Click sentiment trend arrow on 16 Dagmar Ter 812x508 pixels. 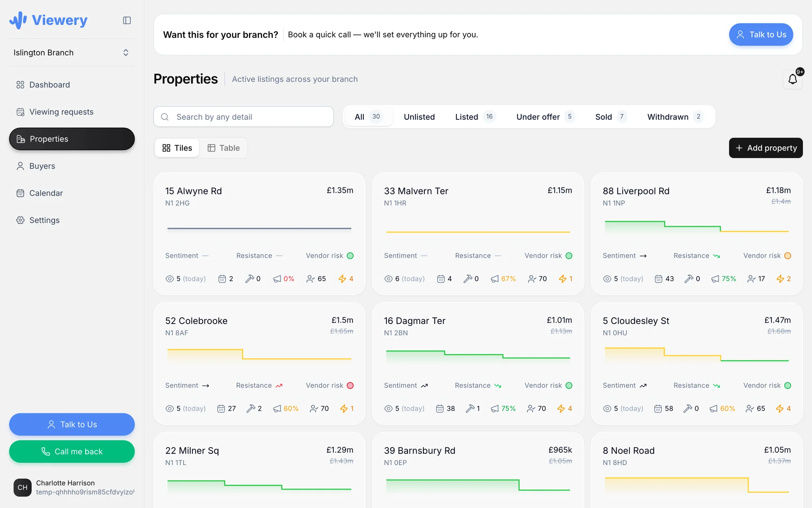pyautogui.click(x=424, y=386)
